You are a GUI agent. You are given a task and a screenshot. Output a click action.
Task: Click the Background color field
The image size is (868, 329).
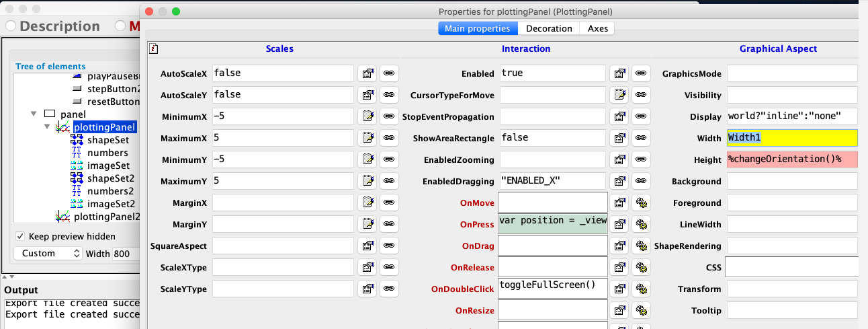coord(792,181)
